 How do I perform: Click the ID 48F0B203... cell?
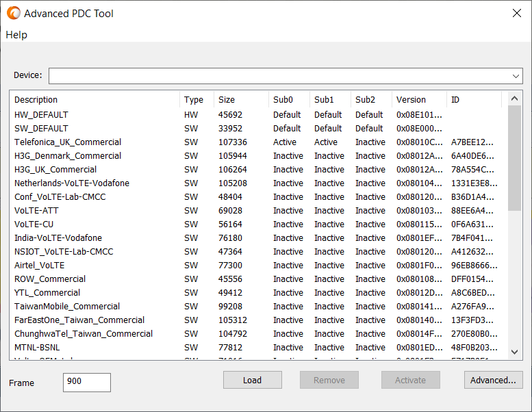[474, 348]
